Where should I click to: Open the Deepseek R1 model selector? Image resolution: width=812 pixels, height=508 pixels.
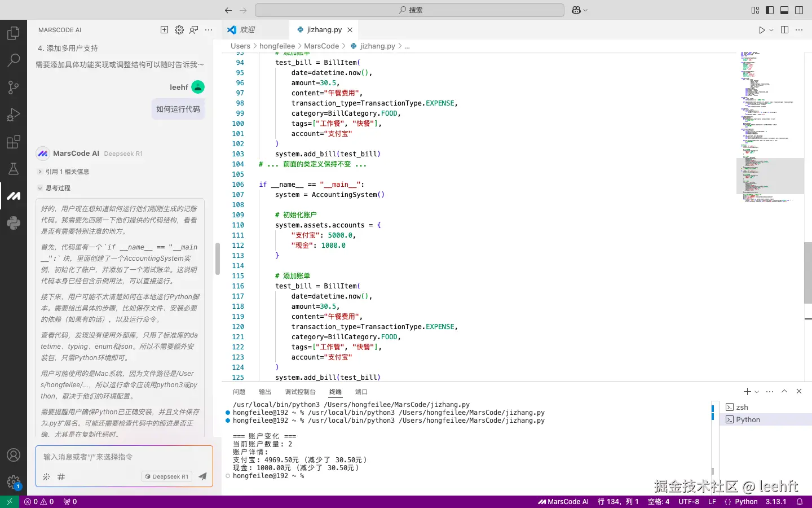point(166,476)
